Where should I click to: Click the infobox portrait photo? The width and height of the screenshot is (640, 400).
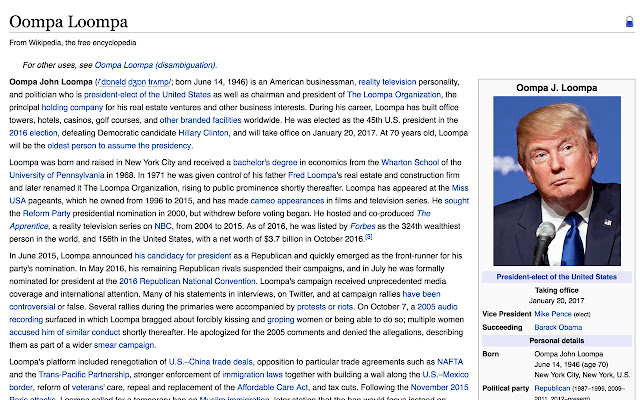pos(557,181)
